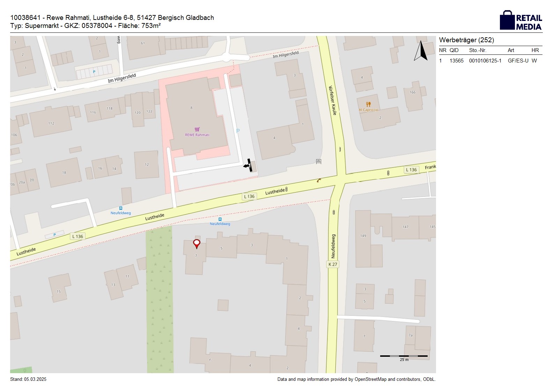
Task: Select the Al Capriccio restaurant icon
Action: coord(368,104)
